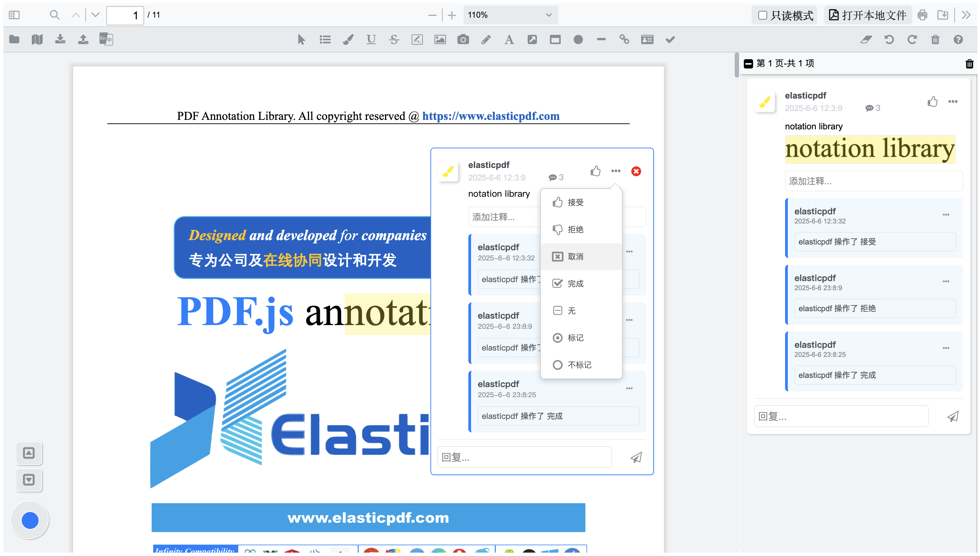Enable the 只读模式 checkbox
This screenshot has height=556, width=980.
click(x=762, y=15)
